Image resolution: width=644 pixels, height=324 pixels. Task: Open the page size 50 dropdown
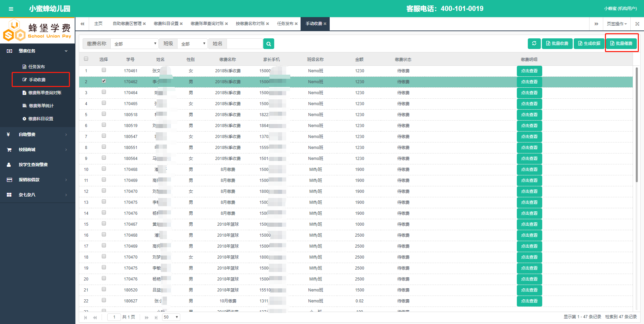click(x=171, y=317)
